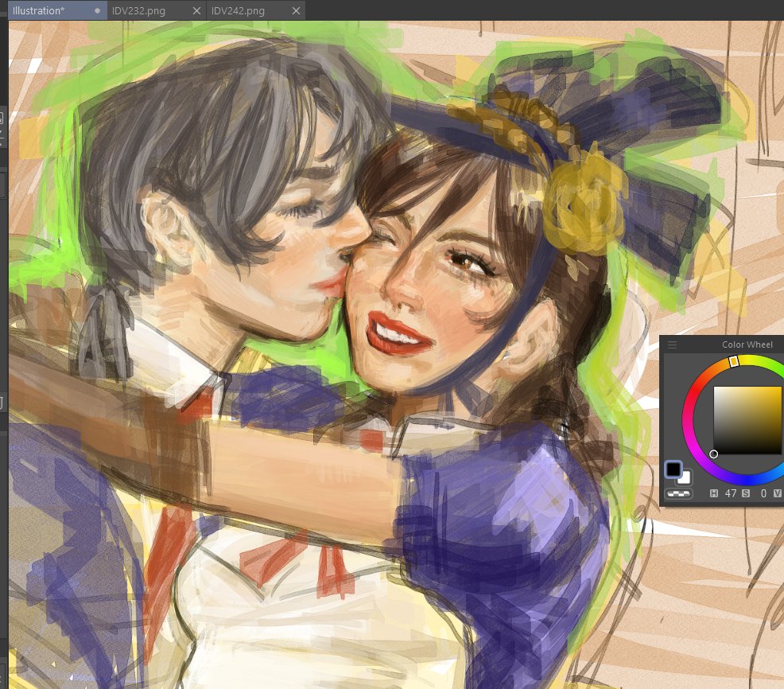Image resolution: width=784 pixels, height=689 pixels.
Task: Click the unsaved dot on Illustration* tab
Action: click(x=97, y=10)
